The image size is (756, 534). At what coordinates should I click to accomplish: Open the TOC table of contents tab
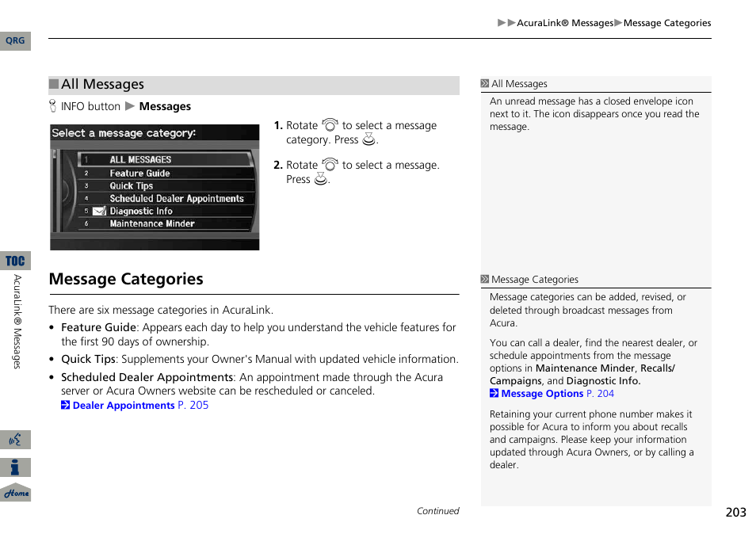tap(15, 261)
